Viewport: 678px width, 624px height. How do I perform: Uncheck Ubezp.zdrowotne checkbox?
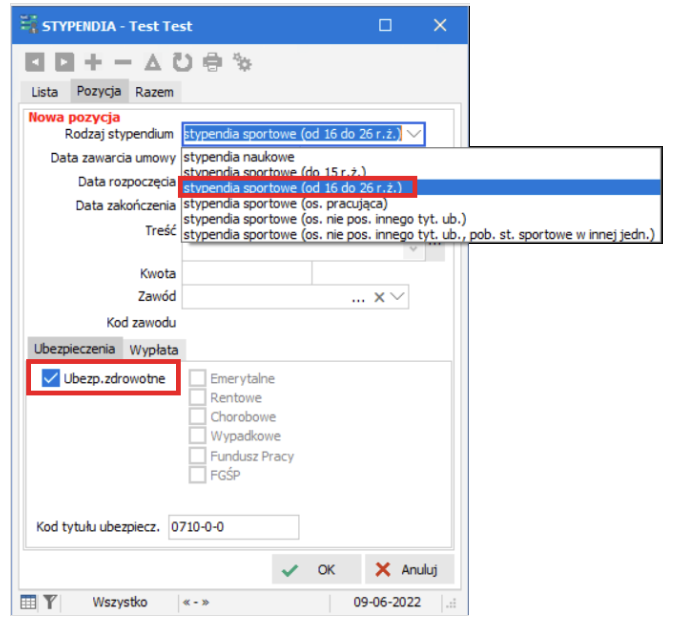51,378
